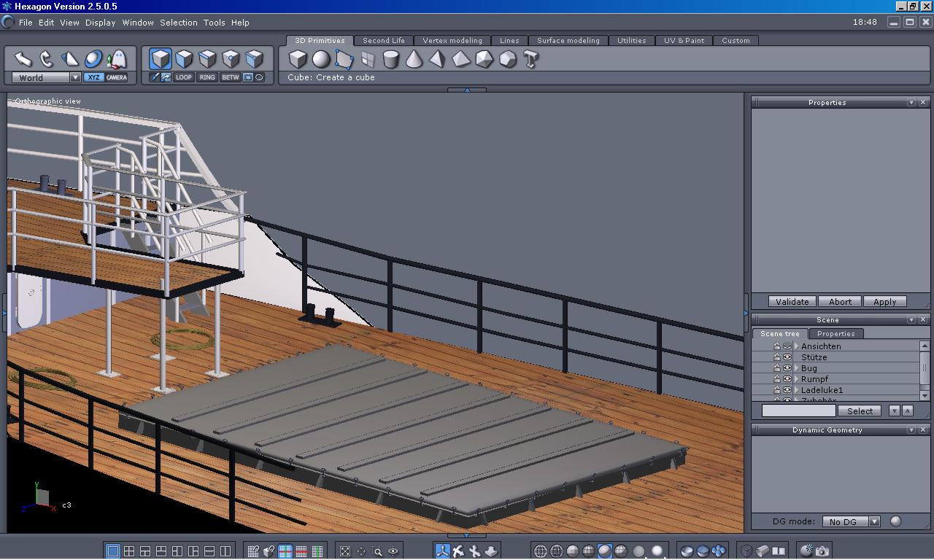Screen dimensions: 934x560
Task: Click the Cylinder primitive icon
Action: 391,59
